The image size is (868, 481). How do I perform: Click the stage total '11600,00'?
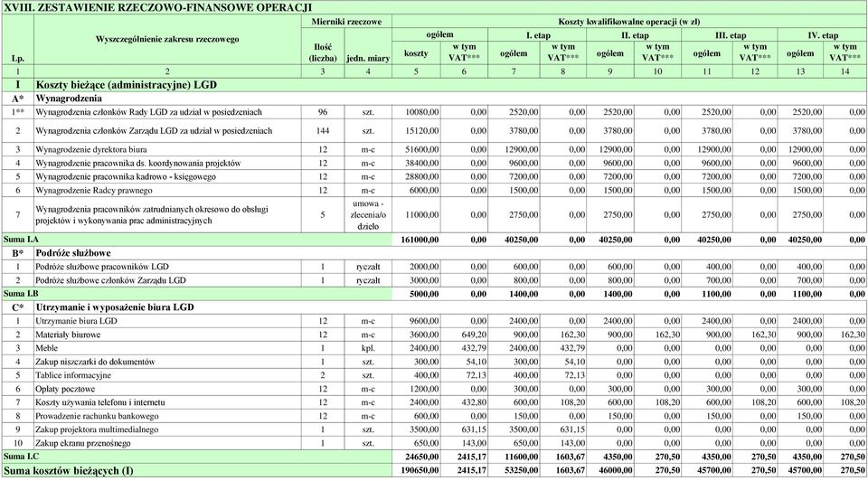pos(521,457)
